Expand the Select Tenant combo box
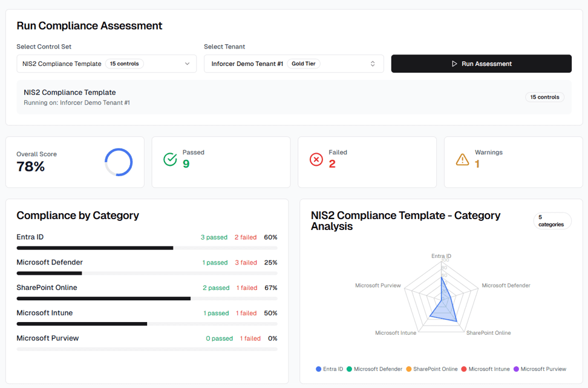588x388 pixels. click(293, 64)
